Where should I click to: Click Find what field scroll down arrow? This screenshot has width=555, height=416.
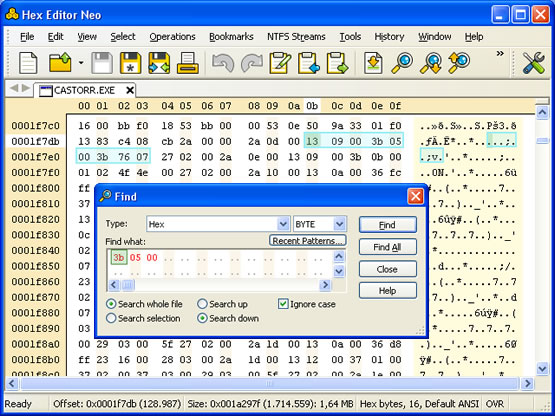pos(339,271)
